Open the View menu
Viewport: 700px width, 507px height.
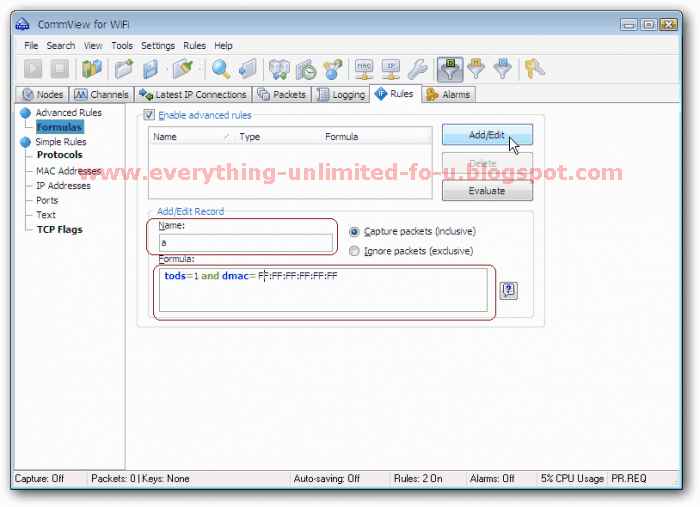[93, 46]
